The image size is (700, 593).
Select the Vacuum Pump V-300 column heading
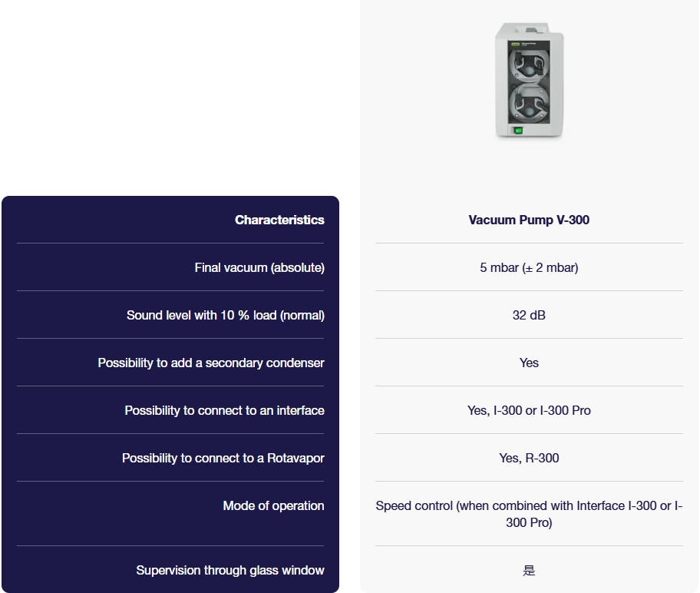529,220
